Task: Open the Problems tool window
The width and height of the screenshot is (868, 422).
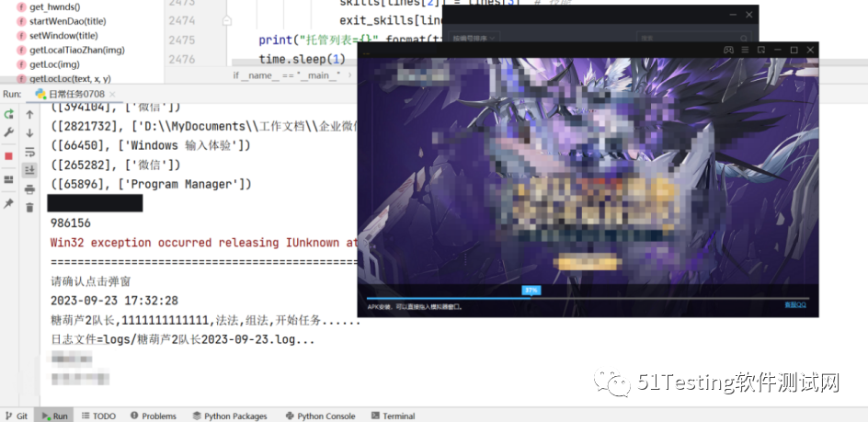Action: click(x=154, y=416)
